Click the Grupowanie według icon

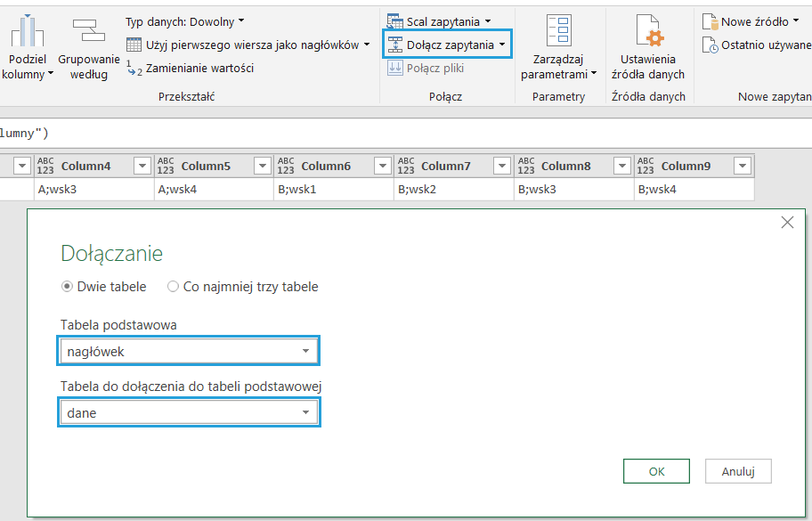coord(88,31)
